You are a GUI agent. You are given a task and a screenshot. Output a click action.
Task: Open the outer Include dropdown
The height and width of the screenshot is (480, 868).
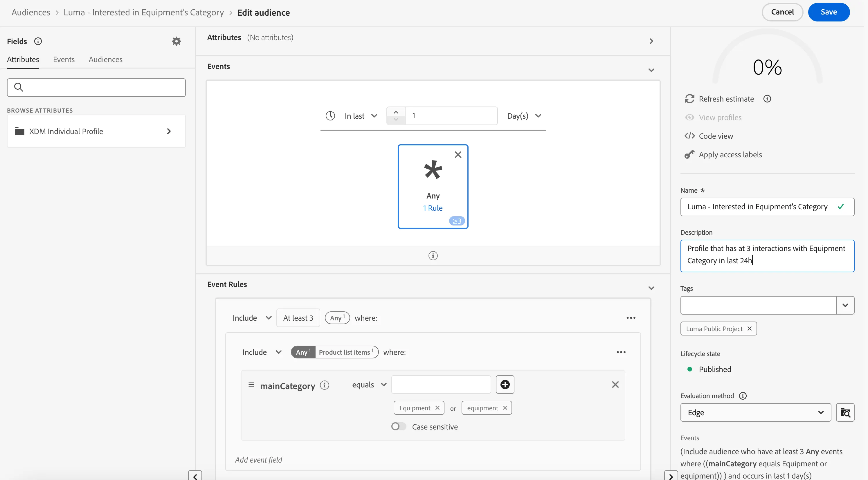[x=252, y=318]
